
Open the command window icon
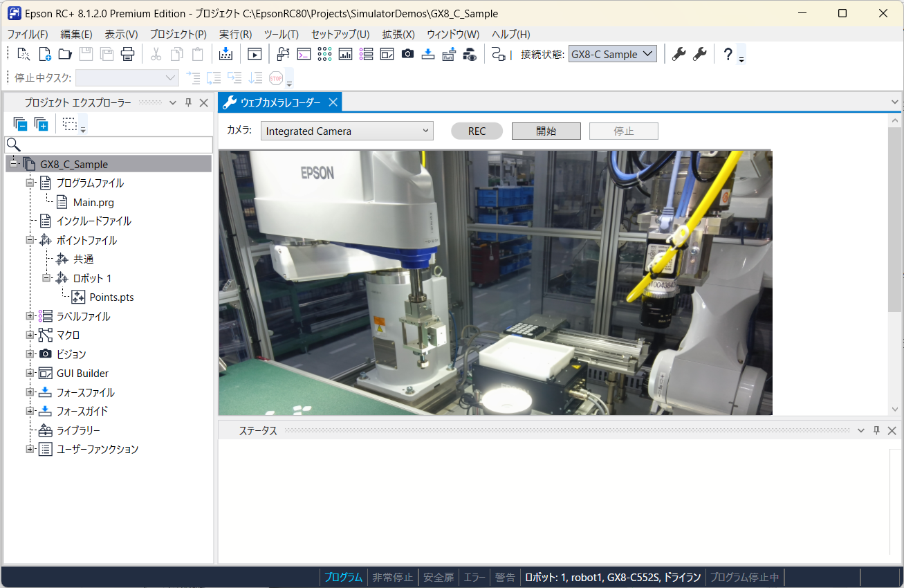click(x=304, y=54)
